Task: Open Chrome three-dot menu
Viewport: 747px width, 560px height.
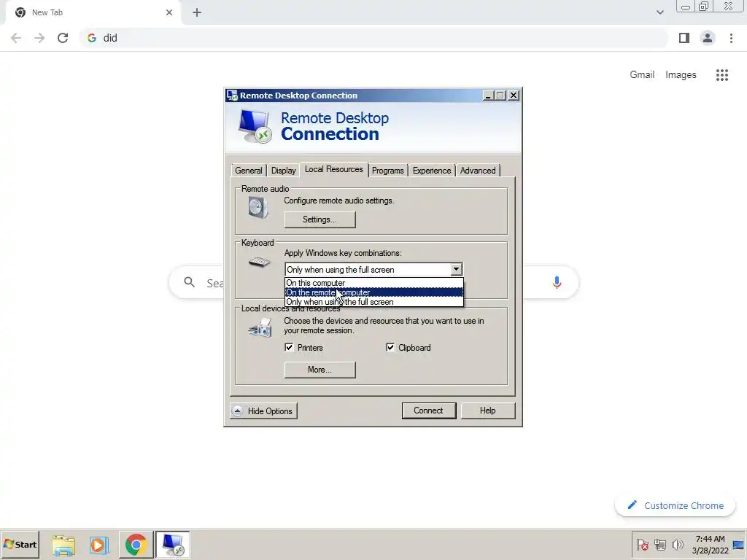Action: 731,38
